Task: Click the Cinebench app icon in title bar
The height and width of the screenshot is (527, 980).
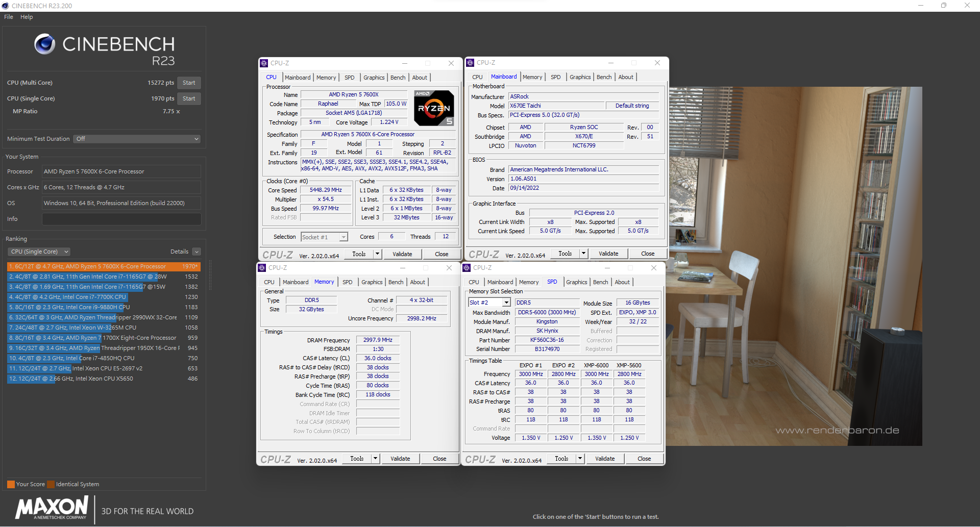Action: [x=5, y=6]
